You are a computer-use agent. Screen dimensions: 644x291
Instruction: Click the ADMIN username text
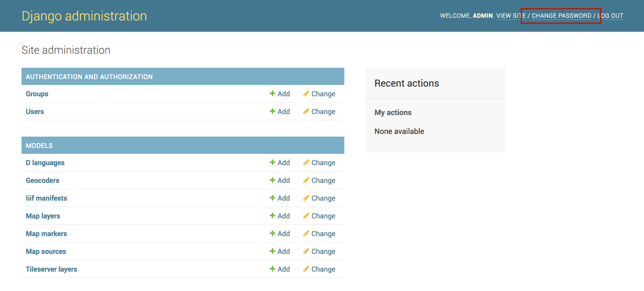pyautogui.click(x=483, y=16)
